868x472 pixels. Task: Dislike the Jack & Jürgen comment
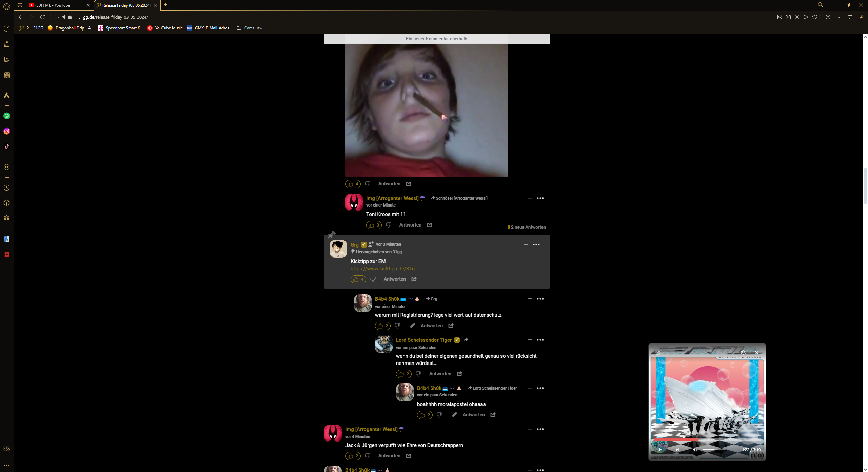368,456
